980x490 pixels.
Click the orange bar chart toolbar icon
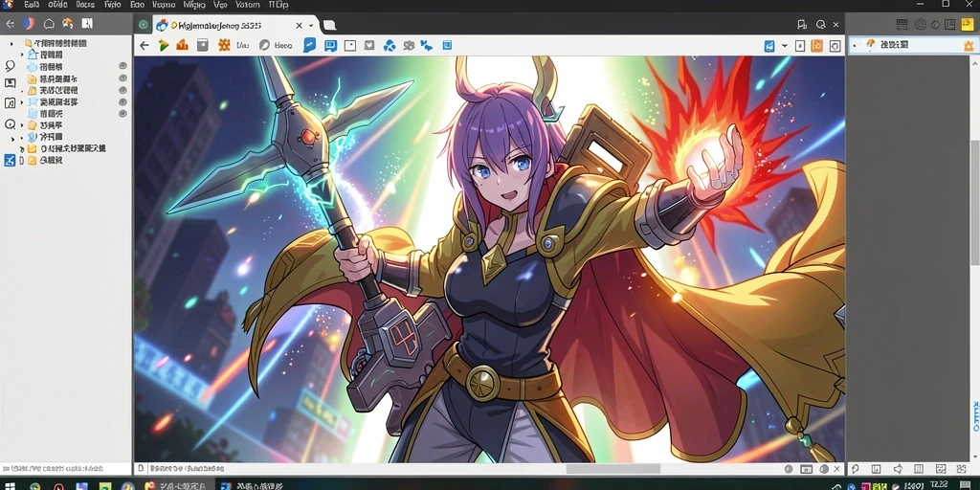pyautogui.click(x=182, y=46)
